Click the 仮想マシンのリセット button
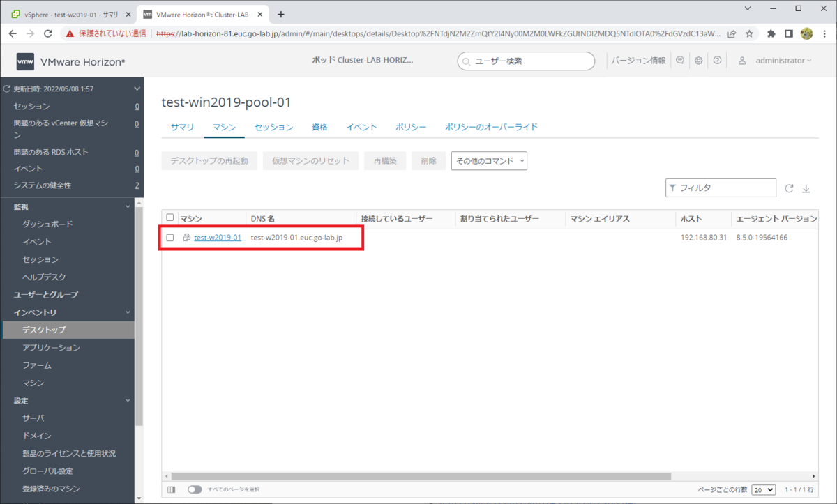 pos(310,161)
